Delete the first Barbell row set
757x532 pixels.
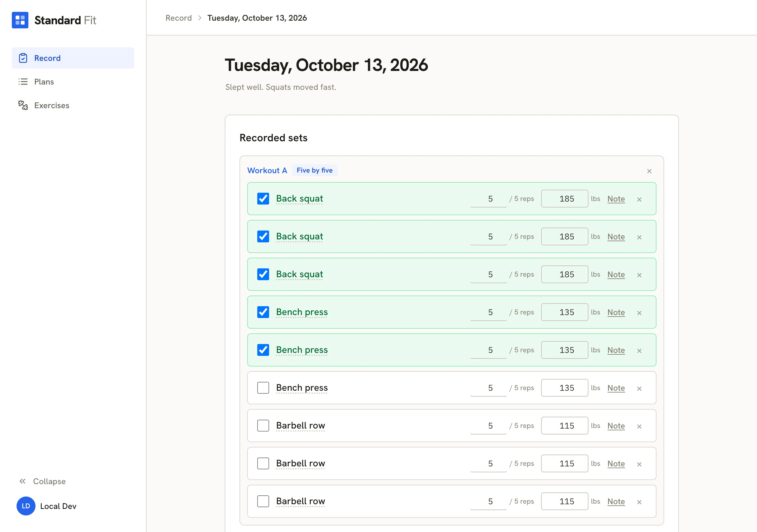pos(639,426)
